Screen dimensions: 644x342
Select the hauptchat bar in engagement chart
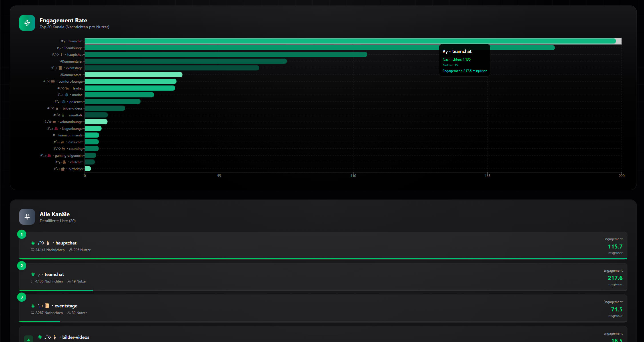pos(226,55)
